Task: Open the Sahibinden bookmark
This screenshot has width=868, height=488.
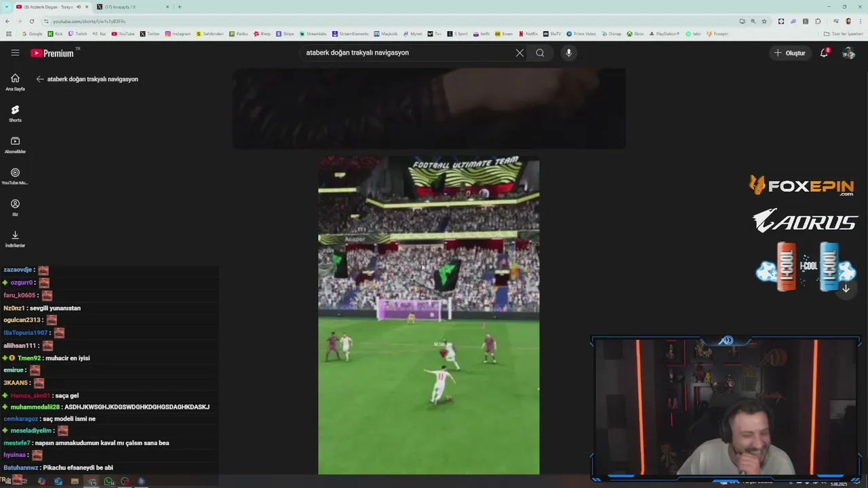Action: [210, 34]
